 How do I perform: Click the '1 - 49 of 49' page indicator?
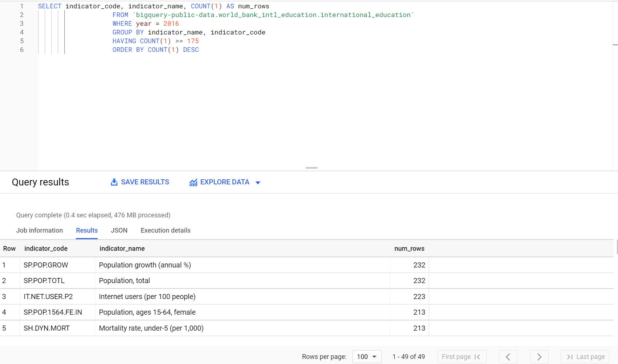click(408, 357)
